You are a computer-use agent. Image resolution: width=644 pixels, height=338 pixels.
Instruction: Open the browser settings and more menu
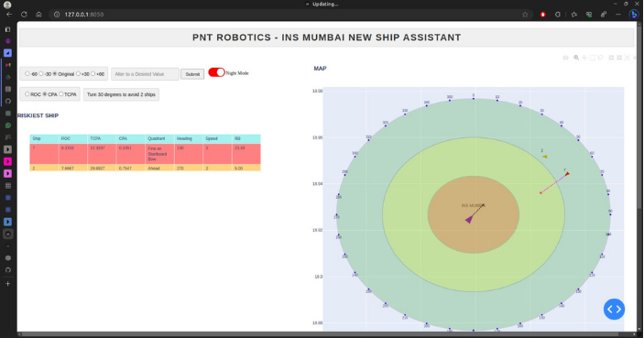(x=618, y=15)
